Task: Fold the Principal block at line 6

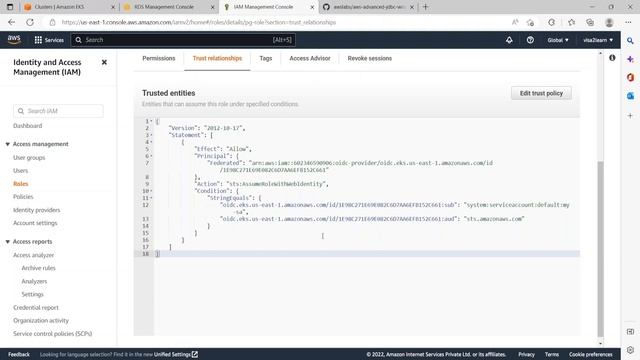Action: [x=151, y=156]
